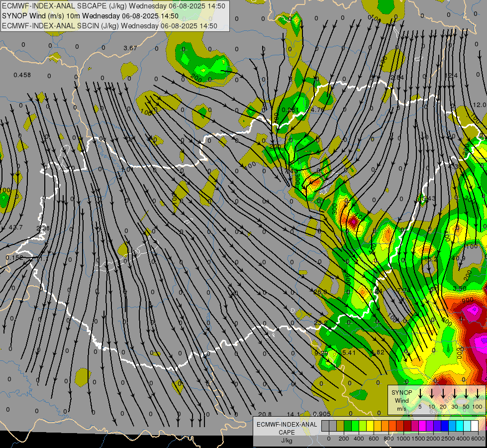
Task: Pick the first gray swatch of the CAPE scale
Action: (x=325, y=426)
